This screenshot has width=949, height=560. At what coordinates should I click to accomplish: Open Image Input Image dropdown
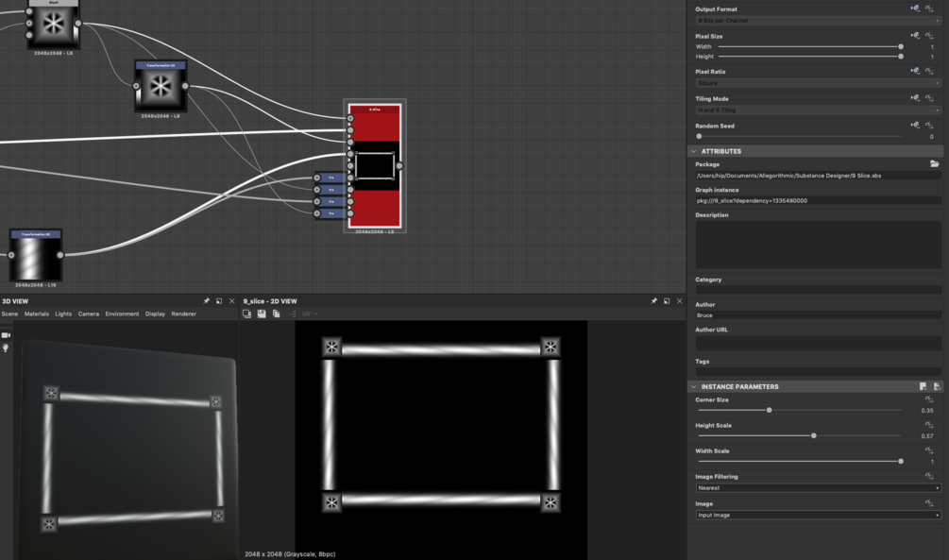(x=819, y=516)
